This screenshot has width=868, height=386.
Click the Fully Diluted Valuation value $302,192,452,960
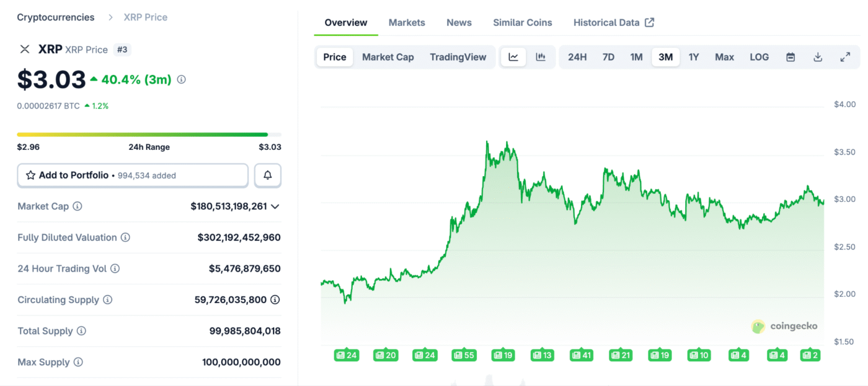239,237
